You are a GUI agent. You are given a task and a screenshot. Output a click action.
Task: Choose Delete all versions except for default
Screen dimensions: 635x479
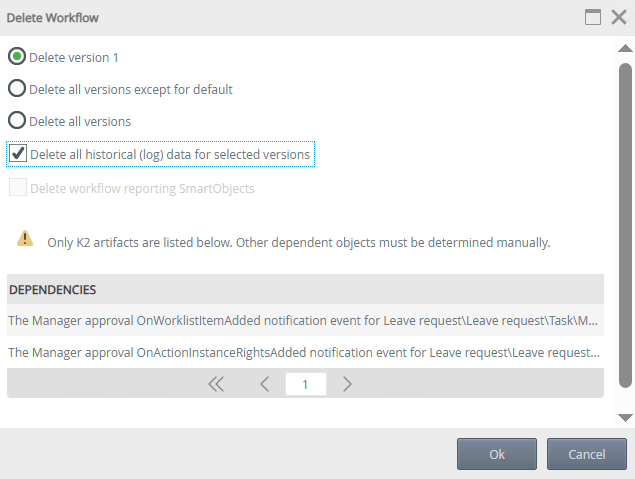tap(17, 88)
